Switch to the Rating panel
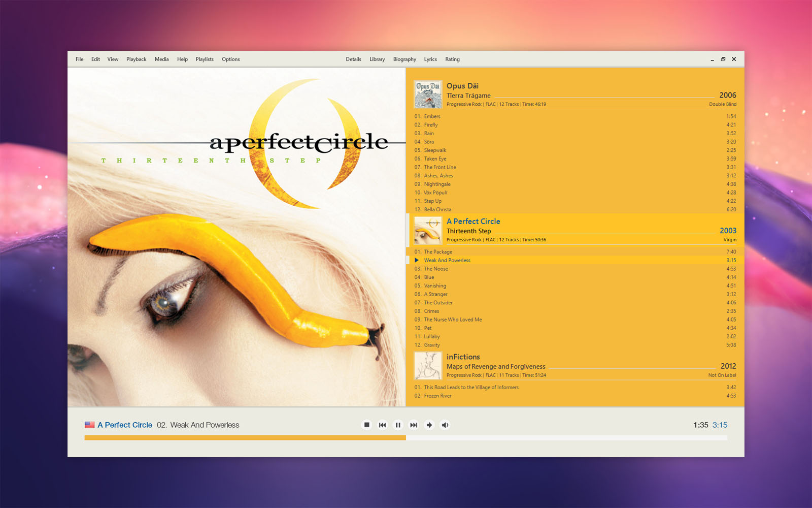This screenshot has width=812, height=508. pos(452,59)
